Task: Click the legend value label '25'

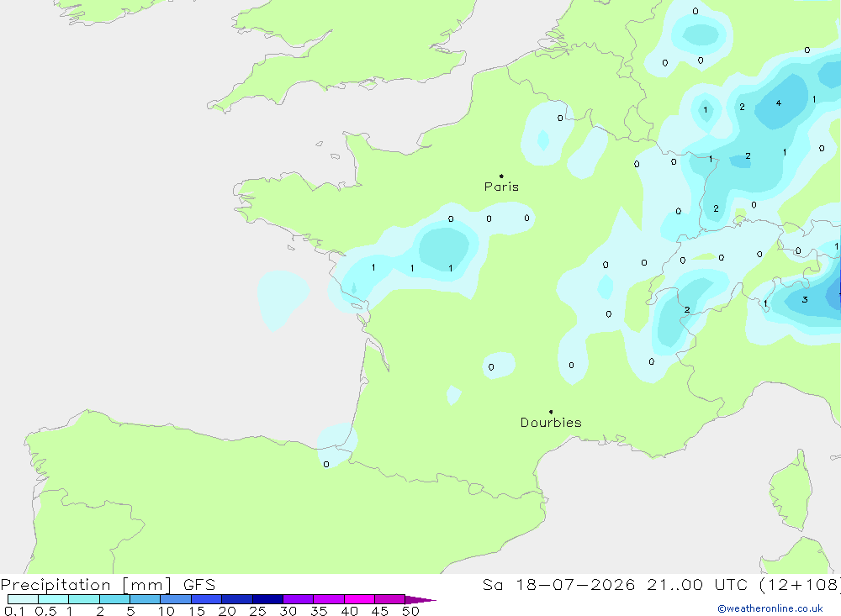Action: click(x=257, y=611)
